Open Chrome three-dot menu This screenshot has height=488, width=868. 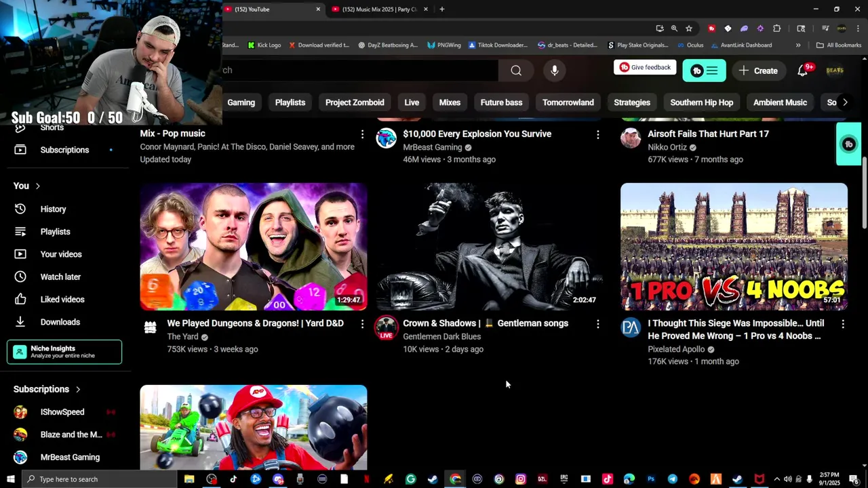point(857,28)
